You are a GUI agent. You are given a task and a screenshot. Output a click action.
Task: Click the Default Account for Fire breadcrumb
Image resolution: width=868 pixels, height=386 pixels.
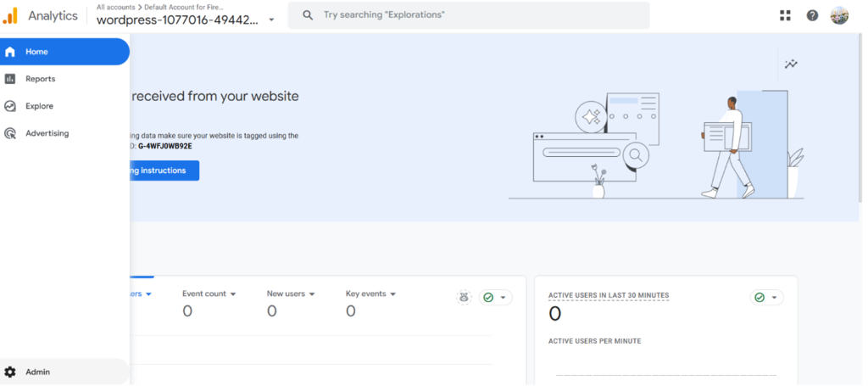(184, 7)
